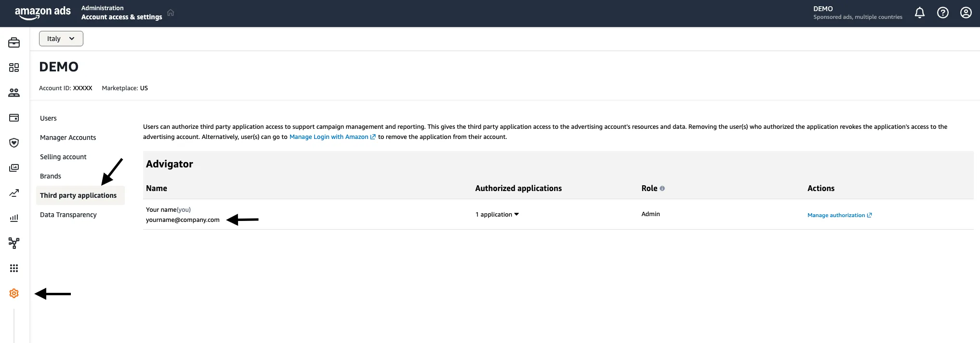980x343 pixels.
Task: Open the briefcase icon in sidebar
Action: click(x=14, y=42)
